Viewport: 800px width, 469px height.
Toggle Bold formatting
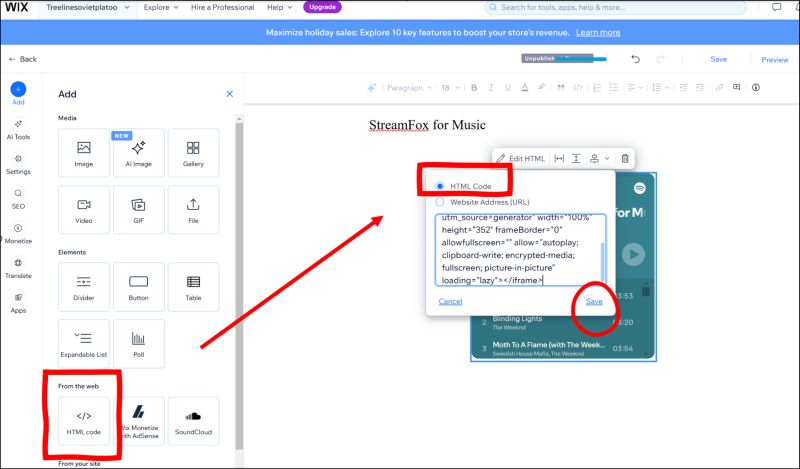point(474,88)
